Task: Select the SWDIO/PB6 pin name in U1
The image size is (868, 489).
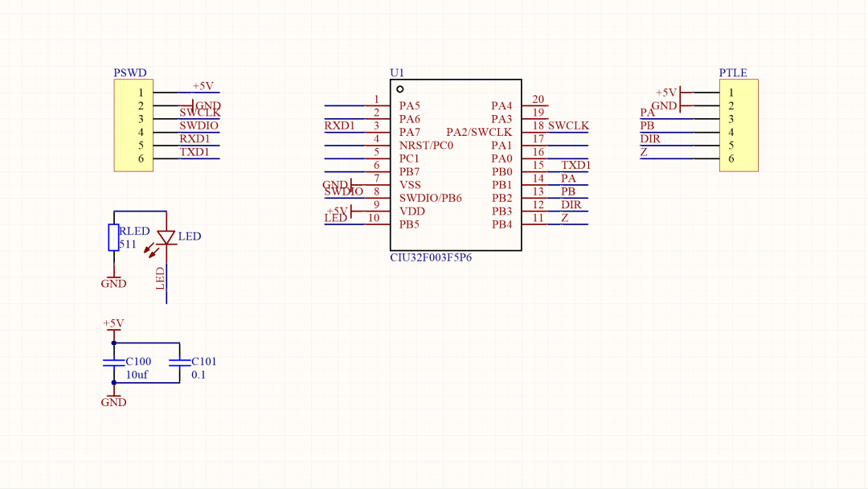Action: point(431,199)
